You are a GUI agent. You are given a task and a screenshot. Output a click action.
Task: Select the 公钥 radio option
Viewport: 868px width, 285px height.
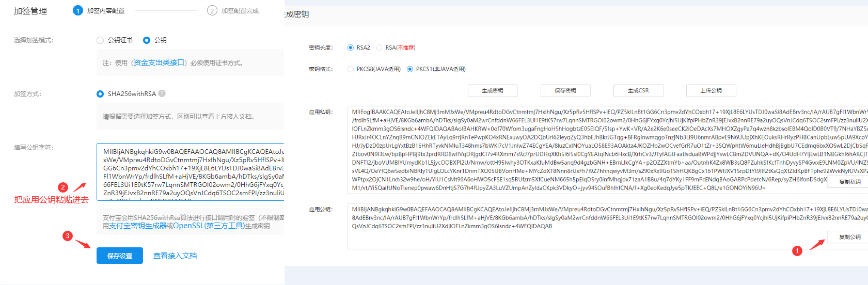tap(147, 40)
